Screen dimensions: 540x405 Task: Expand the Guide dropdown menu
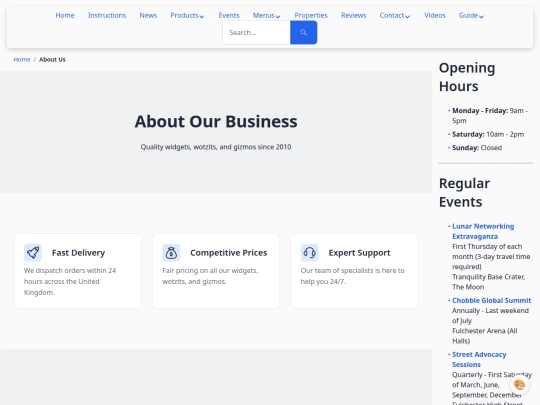(471, 15)
